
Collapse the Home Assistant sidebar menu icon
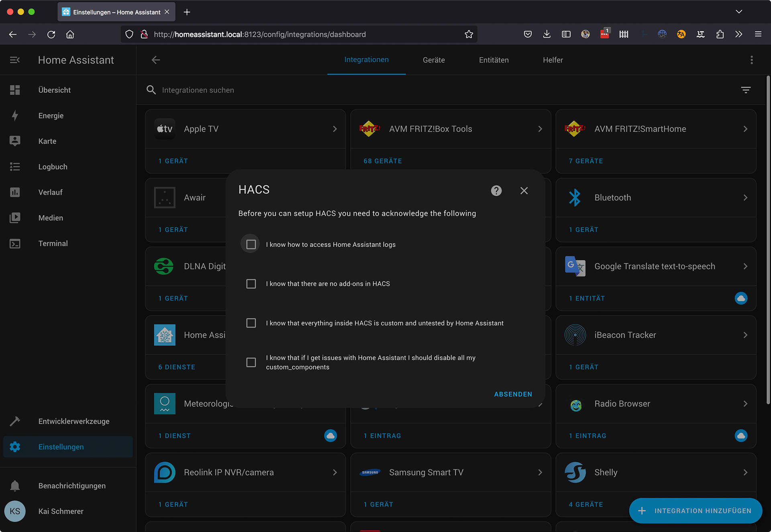pyautogui.click(x=15, y=60)
